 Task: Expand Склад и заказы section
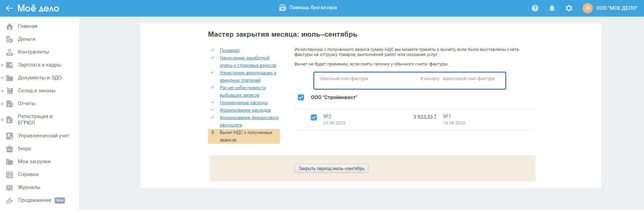click(x=2, y=91)
